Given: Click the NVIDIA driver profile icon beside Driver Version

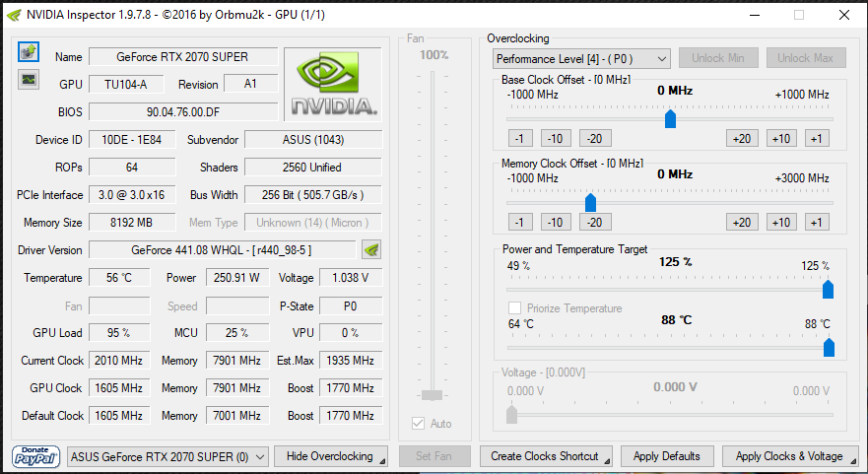Looking at the screenshot, I should click(x=371, y=249).
